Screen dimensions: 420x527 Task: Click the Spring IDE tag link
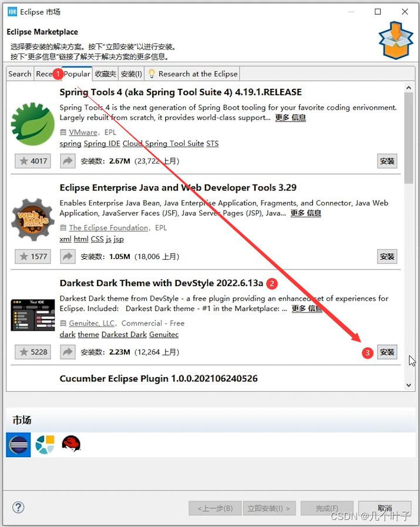point(102,143)
